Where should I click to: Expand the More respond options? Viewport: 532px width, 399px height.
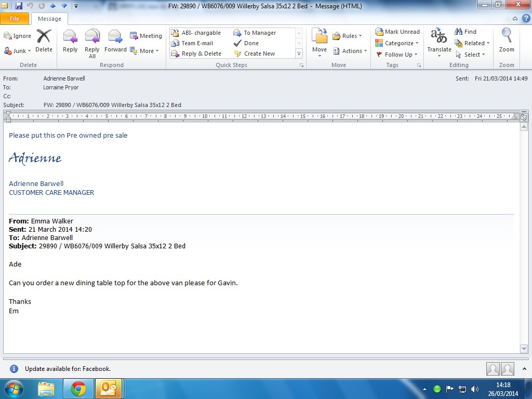144,51
